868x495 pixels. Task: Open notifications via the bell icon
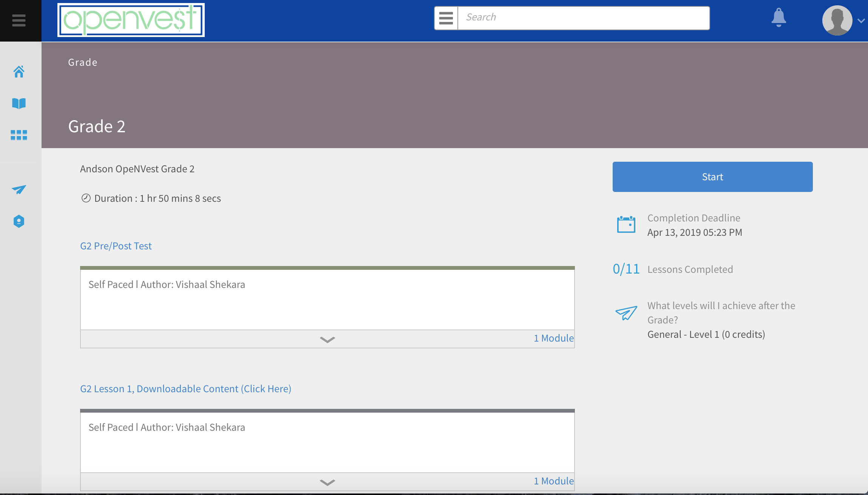[x=778, y=18]
